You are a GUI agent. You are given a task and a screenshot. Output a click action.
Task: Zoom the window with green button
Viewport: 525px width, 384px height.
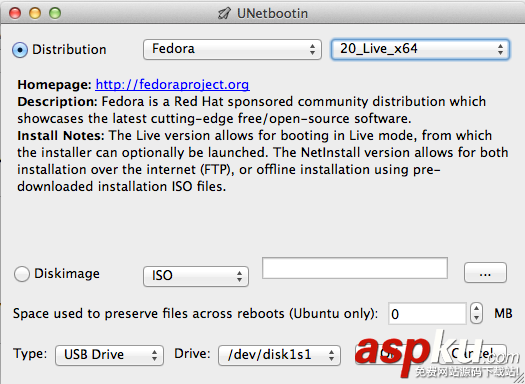tap(55, 13)
